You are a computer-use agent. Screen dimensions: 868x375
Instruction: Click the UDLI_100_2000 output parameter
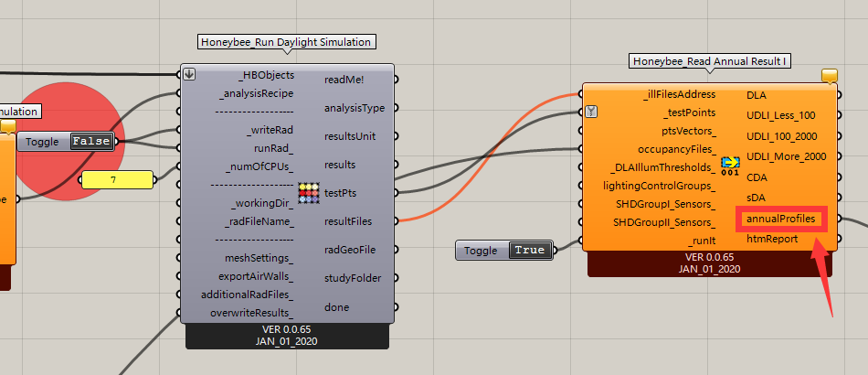tap(781, 136)
